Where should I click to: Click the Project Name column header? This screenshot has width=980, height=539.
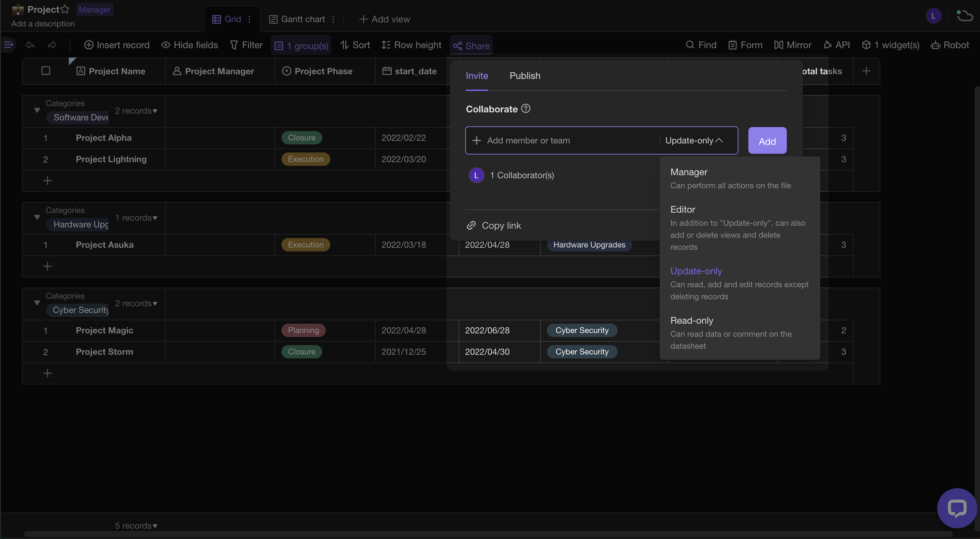click(117, 71)
